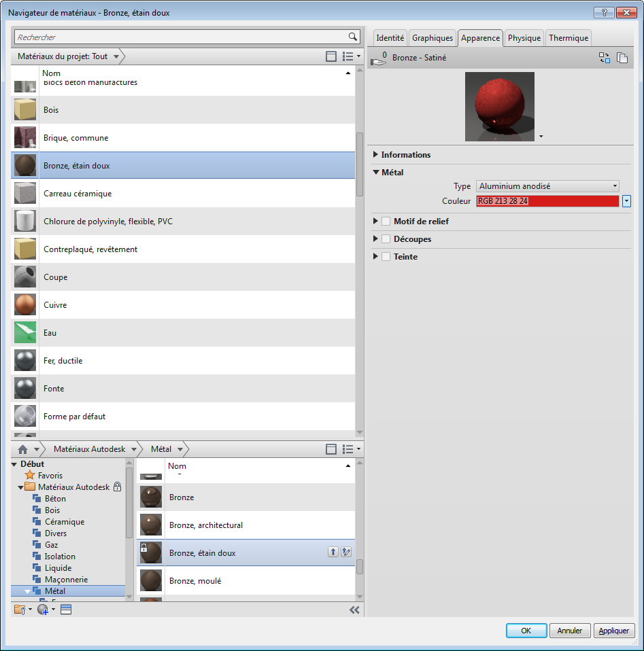Click the red RGB 213 28 24 color swatch

547,201
